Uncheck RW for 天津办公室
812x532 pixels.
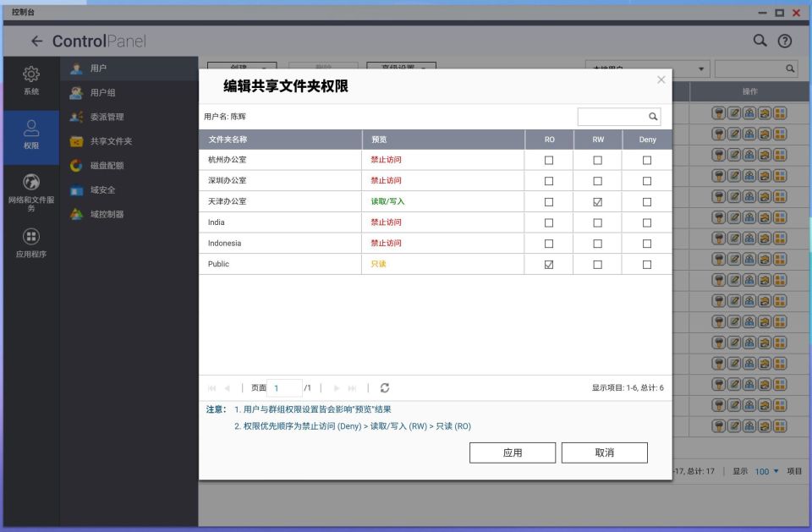598,202
